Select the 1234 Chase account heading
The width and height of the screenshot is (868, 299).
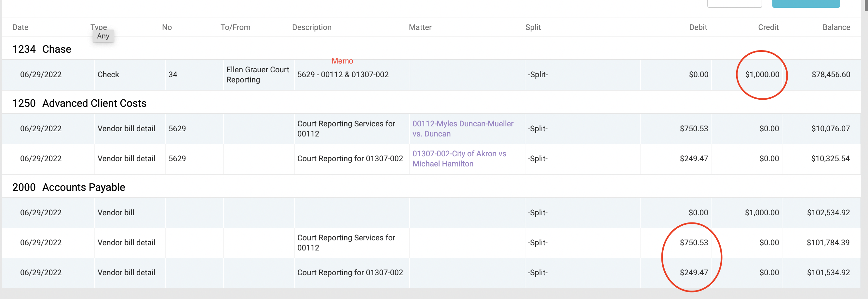[x=42, y=49]
